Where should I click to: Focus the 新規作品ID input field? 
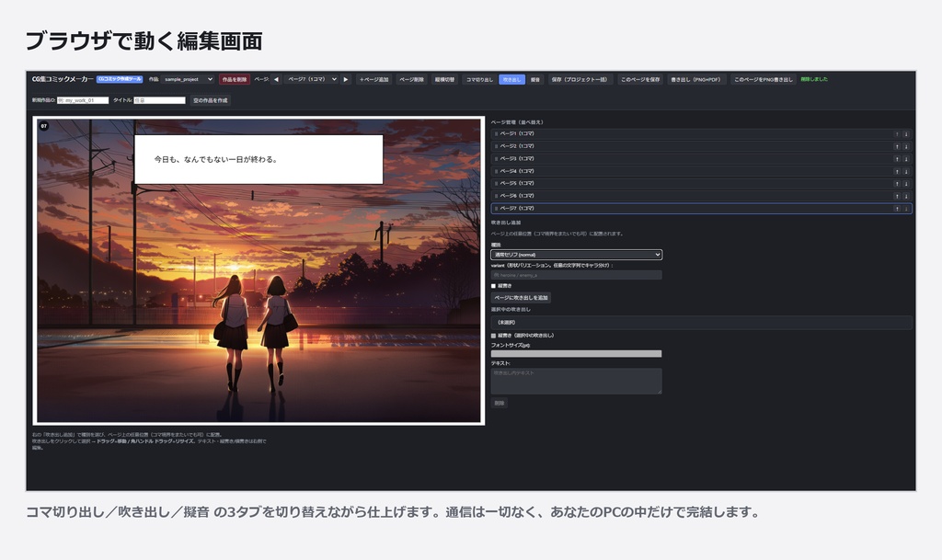coord(83,100)
